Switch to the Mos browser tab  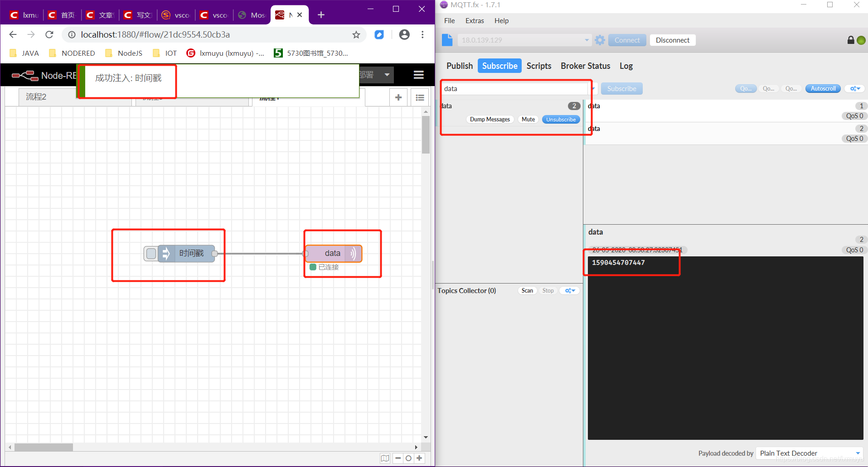click(x=252, y=15)
